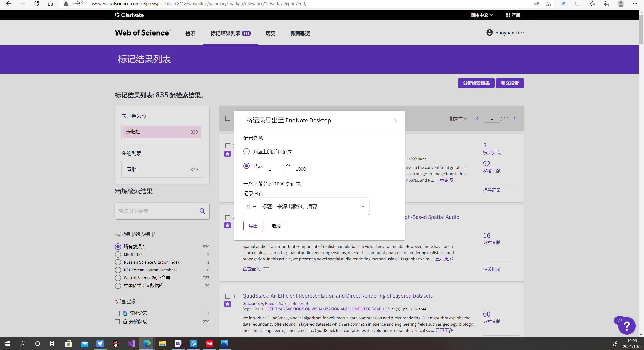Open relevance sort dropdown

click(458, 118)
